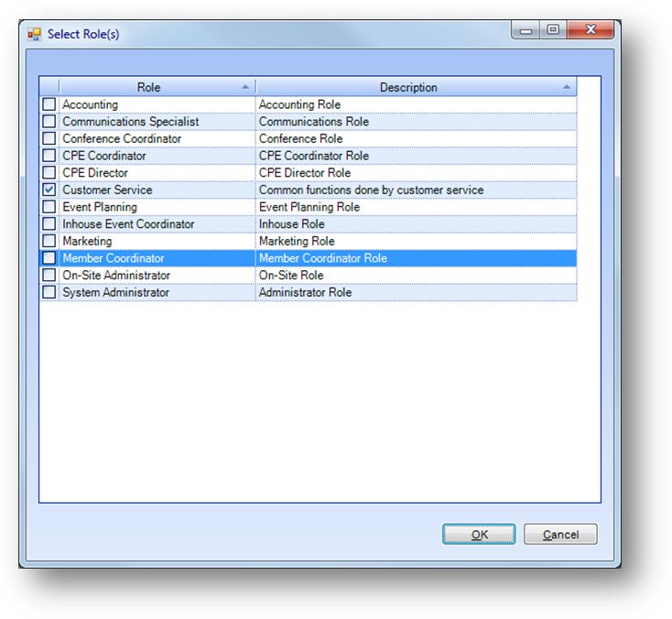Click the 'Conference Role' description cell
This screenshot has height=619, width=672.
coord(417,138)
